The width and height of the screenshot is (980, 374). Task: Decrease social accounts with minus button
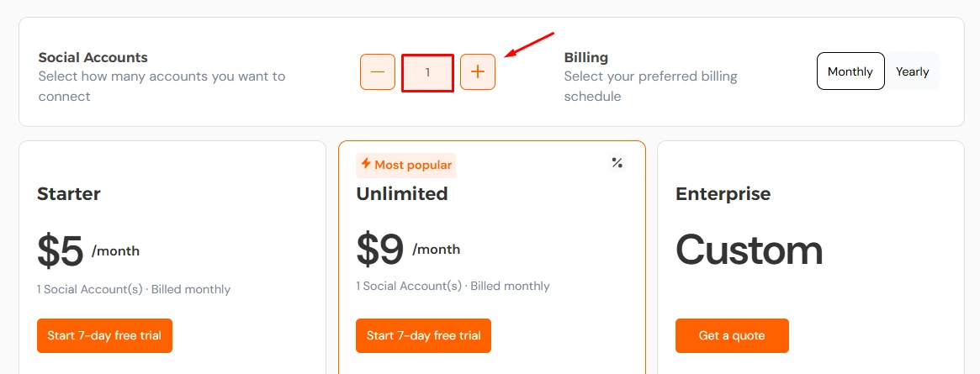pyautogui.click(x=378, y=71)
